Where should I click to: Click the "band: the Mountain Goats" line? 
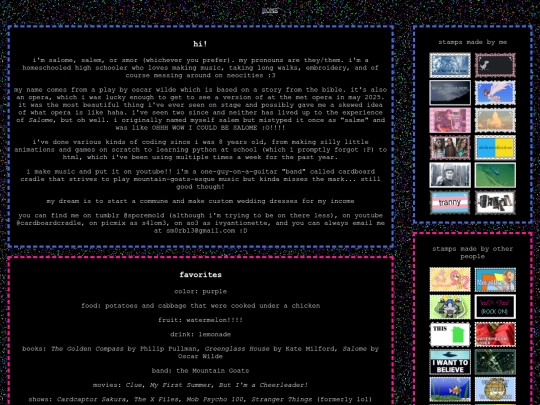[x=200, y=371]
